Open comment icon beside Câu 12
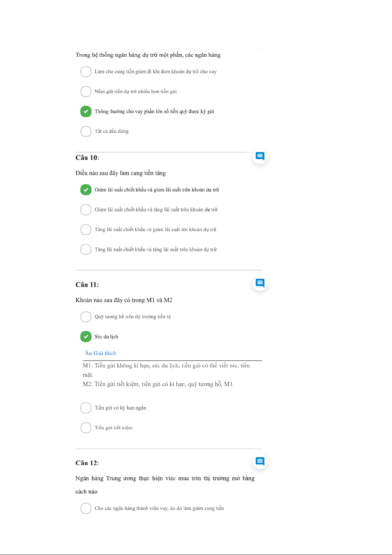This screenshot has height=555, width=392. tap(260, 461)
